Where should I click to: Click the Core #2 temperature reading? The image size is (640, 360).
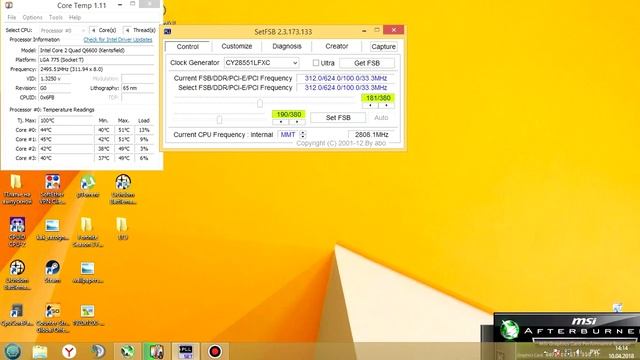66,149
